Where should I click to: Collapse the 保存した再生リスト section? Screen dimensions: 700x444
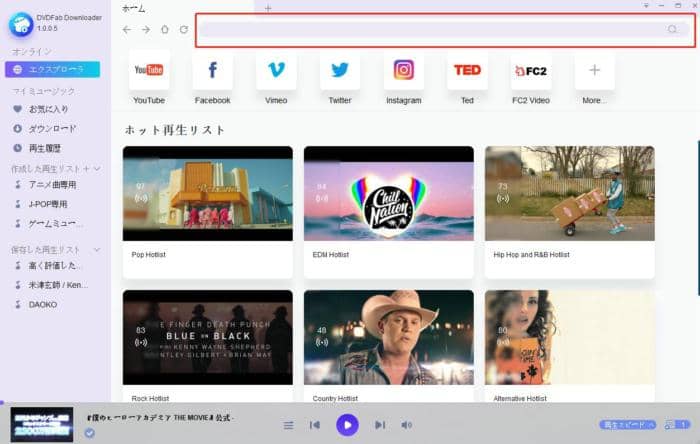97,249
